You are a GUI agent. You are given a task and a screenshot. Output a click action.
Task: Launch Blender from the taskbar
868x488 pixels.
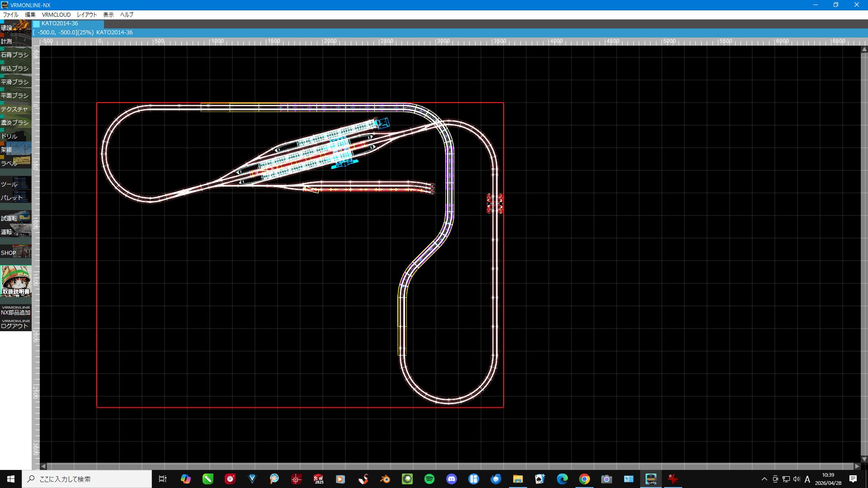tap(385, 479)
